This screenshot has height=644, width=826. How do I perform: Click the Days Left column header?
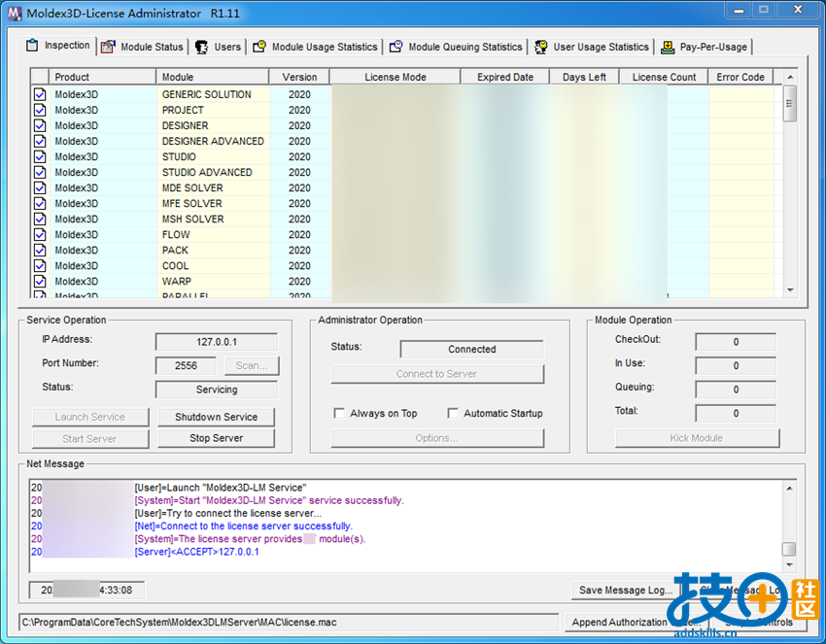tap(584, 77)
